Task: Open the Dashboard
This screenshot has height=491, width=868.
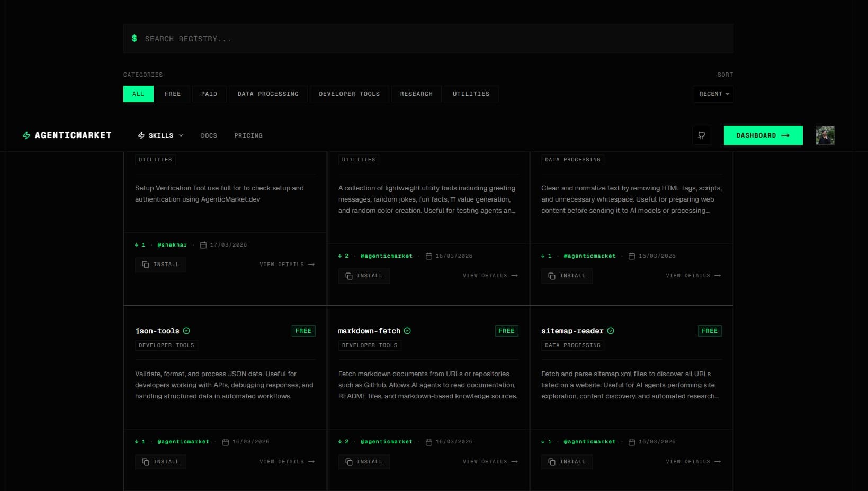Action: 763,135
